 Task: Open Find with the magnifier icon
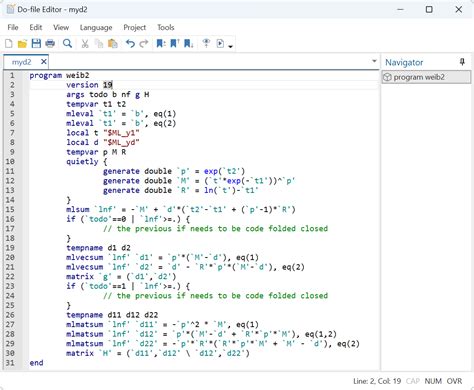pyautogui.click(x=67, y=43)
